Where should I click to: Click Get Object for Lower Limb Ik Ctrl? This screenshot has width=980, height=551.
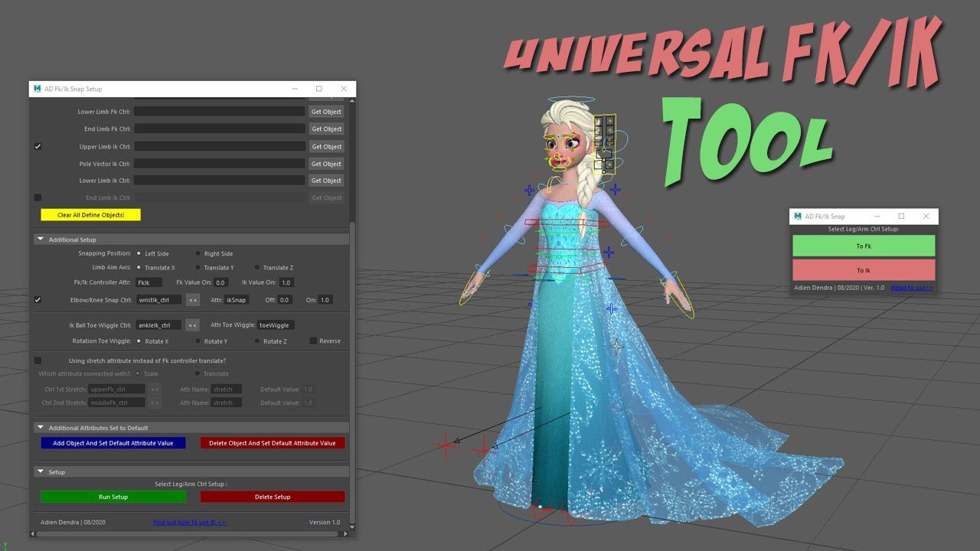pyautogui.click(x=326, y=181)
